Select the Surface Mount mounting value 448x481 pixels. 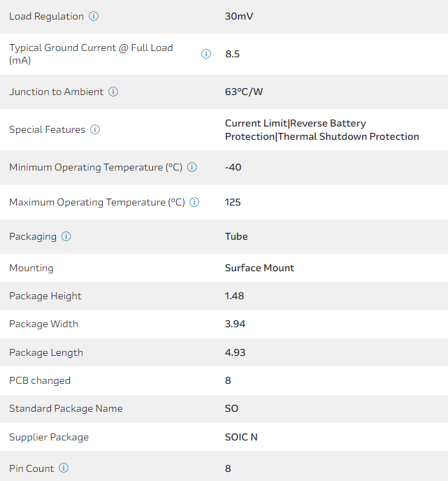[x=259, y=268]
